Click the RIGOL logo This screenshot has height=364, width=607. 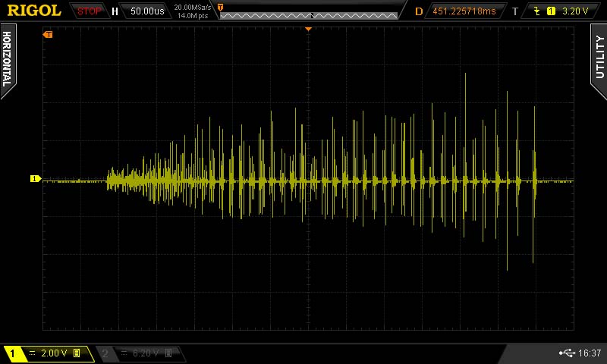pyautogui.click(x=34, y=11)
